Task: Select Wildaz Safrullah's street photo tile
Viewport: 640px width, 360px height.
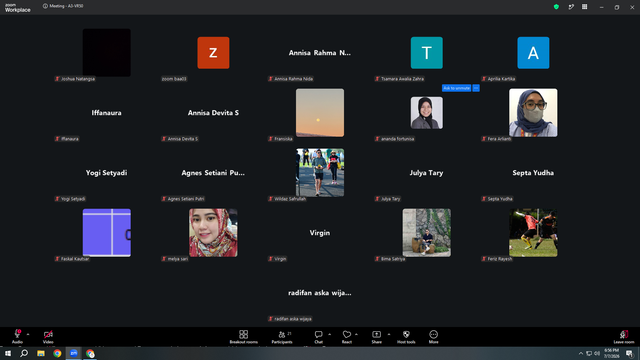Action: [320, 173]
